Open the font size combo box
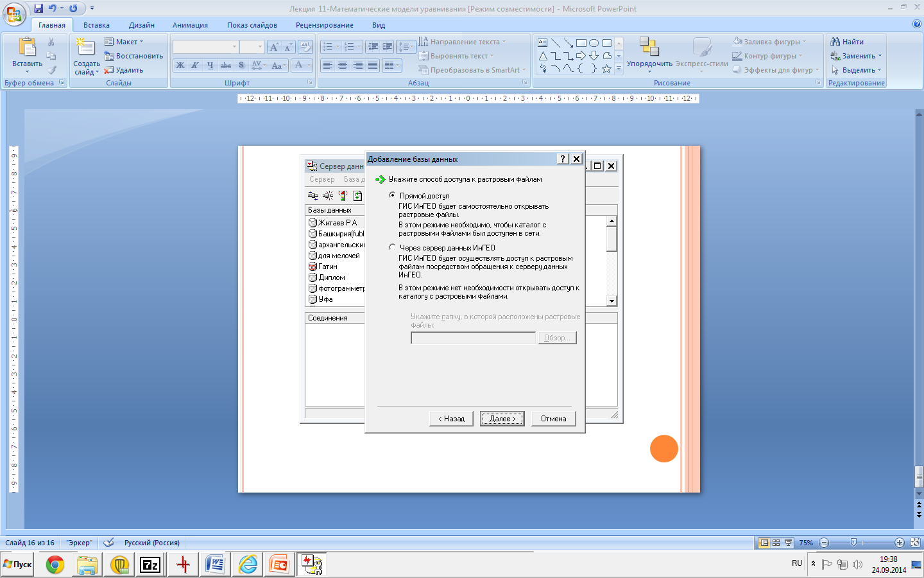The height and width of the screenshot is (578, 924). click(252, 47)
